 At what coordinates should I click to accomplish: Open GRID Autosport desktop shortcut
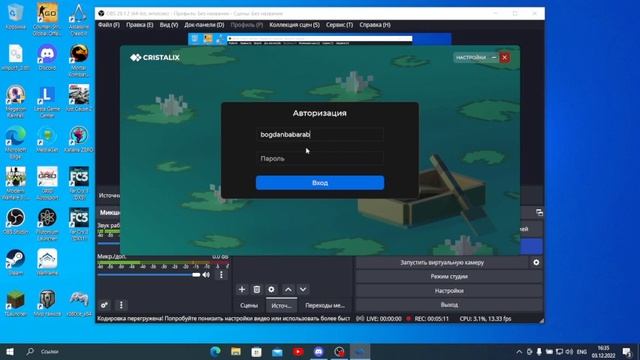click(47, 183)
